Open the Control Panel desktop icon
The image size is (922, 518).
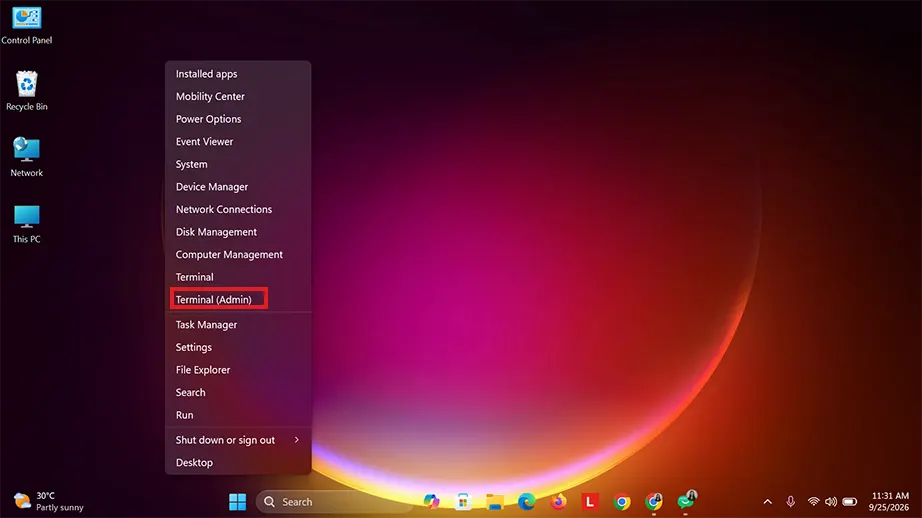[26, 25]
